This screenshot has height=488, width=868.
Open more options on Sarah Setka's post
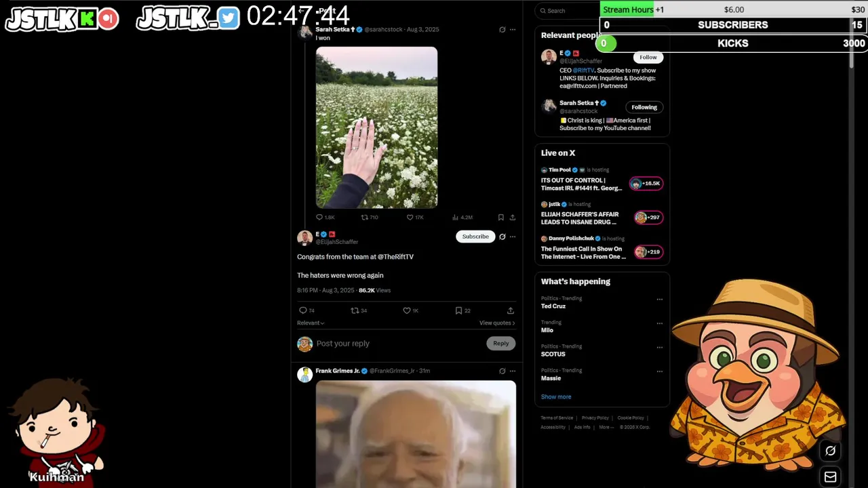tap(513, 30)
